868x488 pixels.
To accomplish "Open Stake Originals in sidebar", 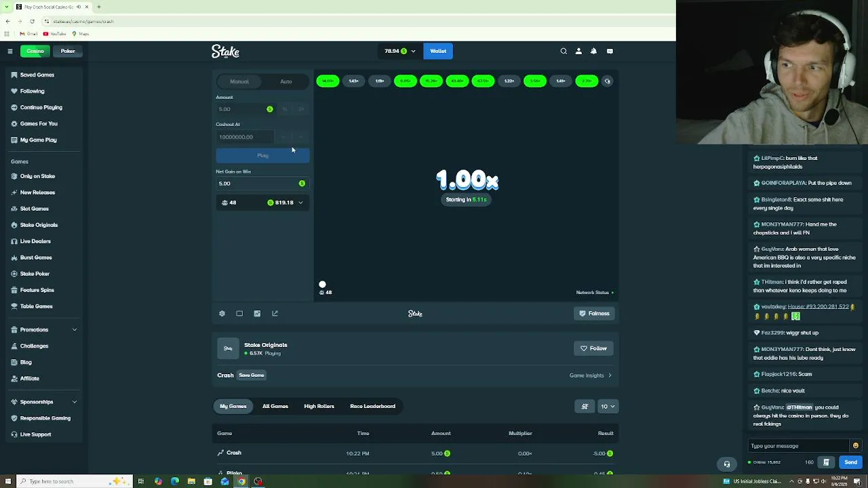I will pyautogui.click(x=39, y=225).
